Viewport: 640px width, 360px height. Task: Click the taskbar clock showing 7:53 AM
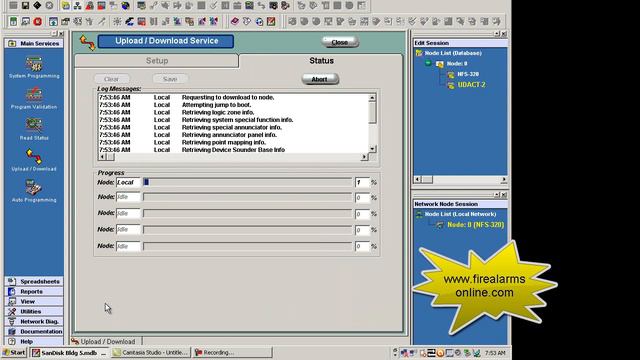click(495, 353)
